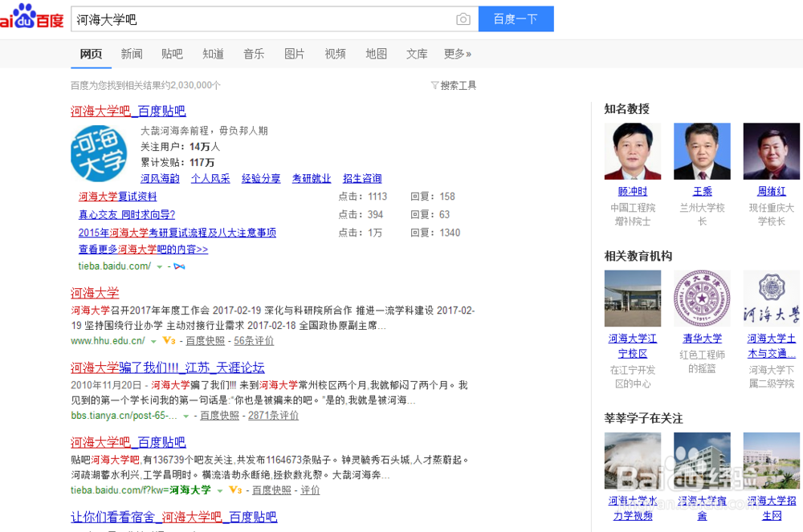Open the 评价 link under the tieba.baidu.com/f?kw= result
This screenshot has width=803, height=532.
(310, 490)
